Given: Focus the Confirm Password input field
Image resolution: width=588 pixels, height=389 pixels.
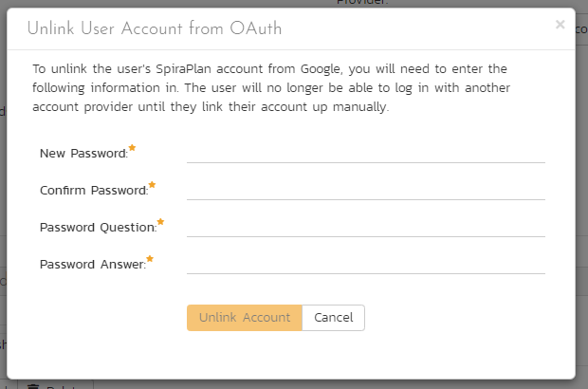Looking at the screenshot, I should coord(365,189).
